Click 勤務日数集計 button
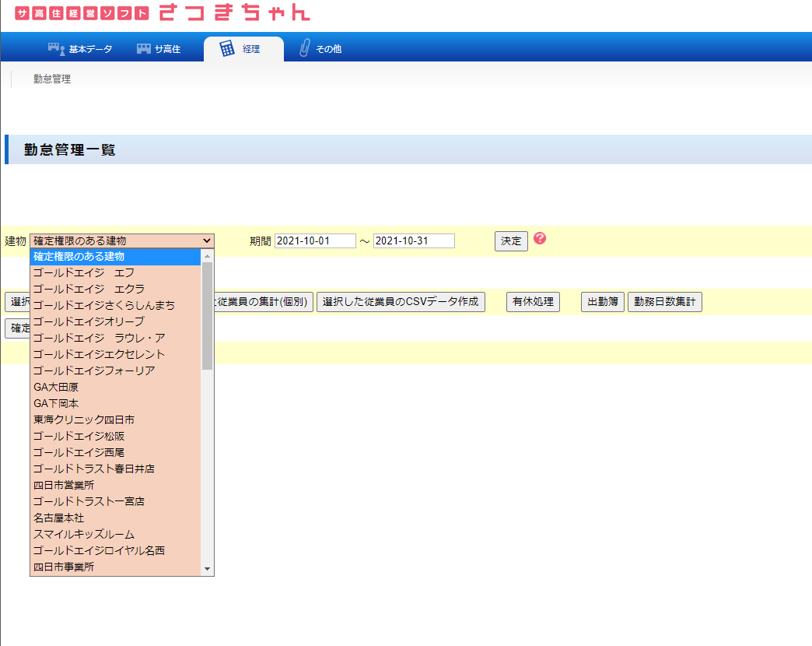 tap(664, 302)
